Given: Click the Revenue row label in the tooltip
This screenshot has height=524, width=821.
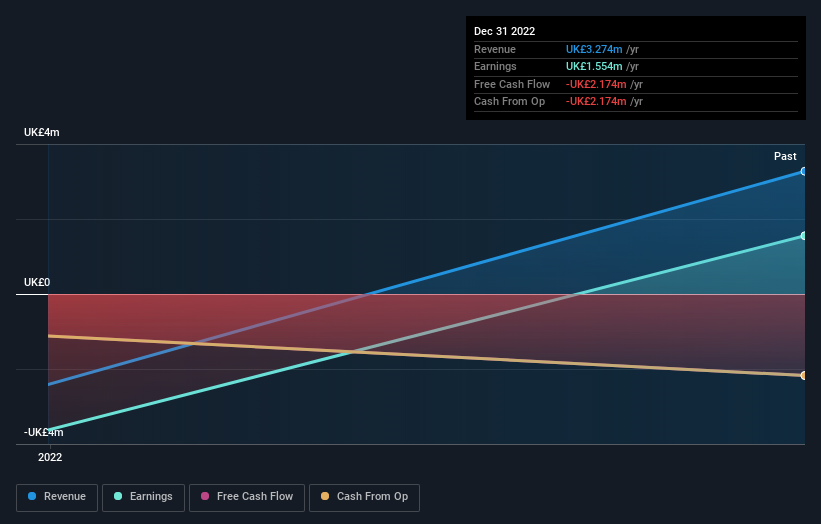Looking at the screenshot, I should pos(495,49).
